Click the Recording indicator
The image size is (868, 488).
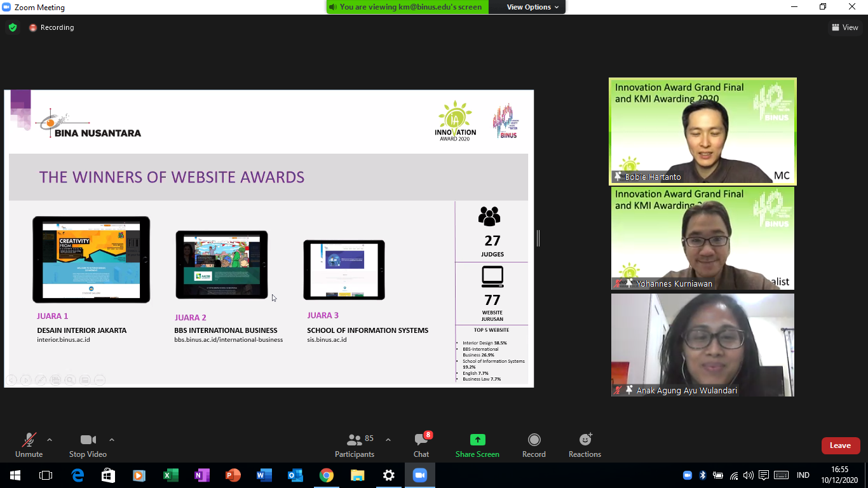point(51,27)
